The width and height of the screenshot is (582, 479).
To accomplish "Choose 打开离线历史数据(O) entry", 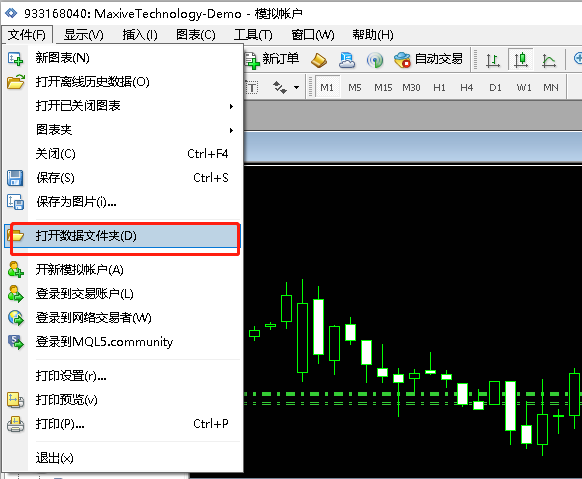I will 122,82.
